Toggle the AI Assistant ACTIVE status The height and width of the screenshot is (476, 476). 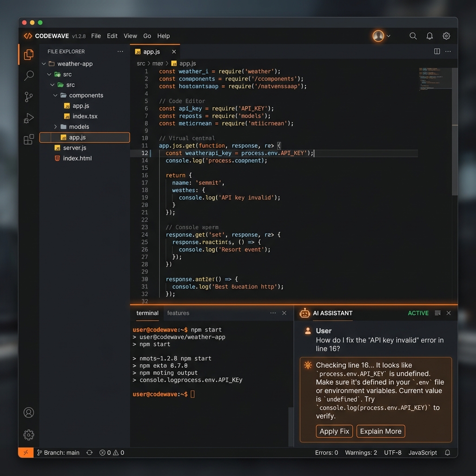point(418,313)
